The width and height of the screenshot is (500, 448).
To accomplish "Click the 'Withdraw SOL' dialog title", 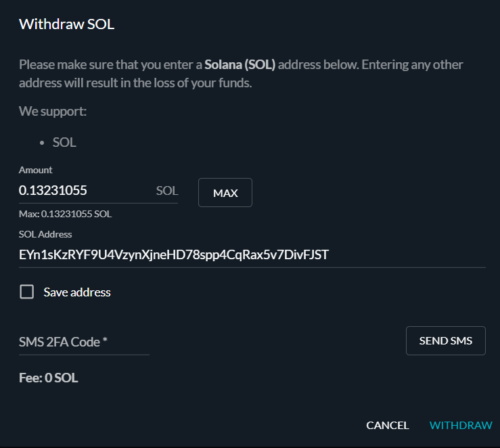I will pos(67,24).
